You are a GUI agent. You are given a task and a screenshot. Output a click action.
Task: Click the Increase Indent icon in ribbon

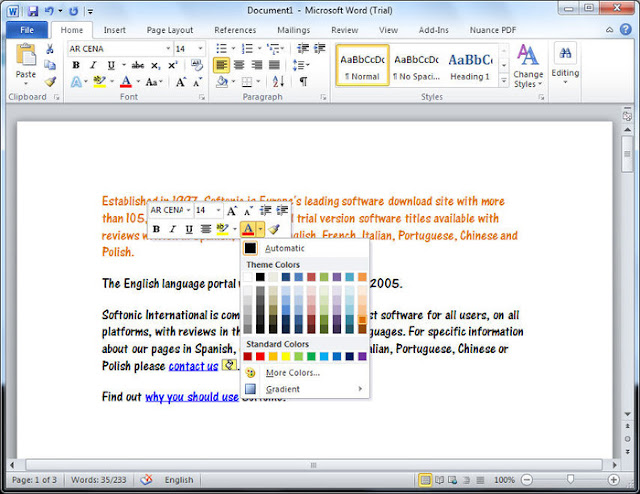pos(320,49)
